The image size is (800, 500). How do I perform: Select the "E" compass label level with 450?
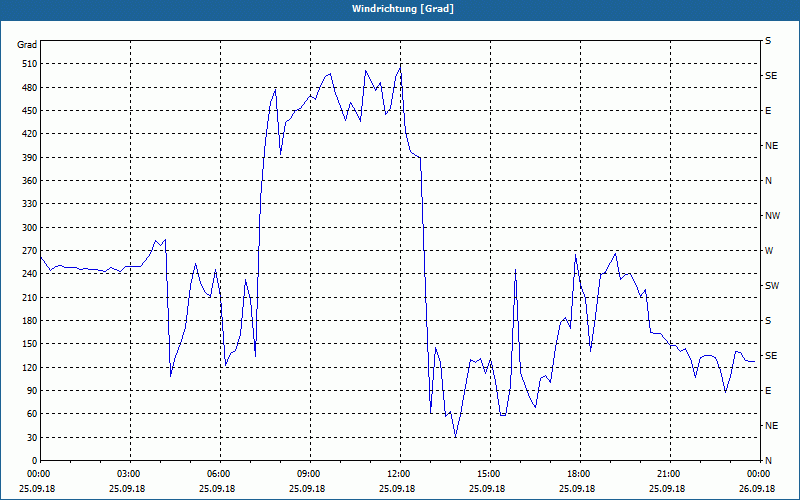[x=768, y=111]
